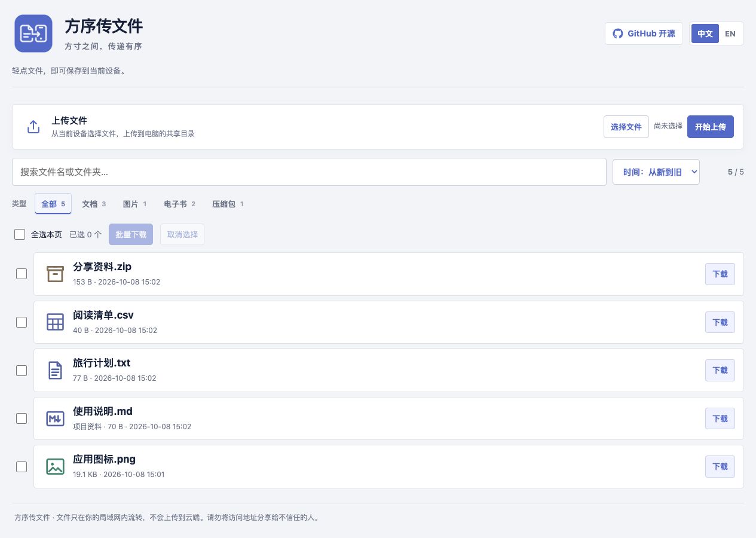Viewport: 756px width, 538px height.
Task: Click the 取消选择 button
Action: (x=182, y=234)
